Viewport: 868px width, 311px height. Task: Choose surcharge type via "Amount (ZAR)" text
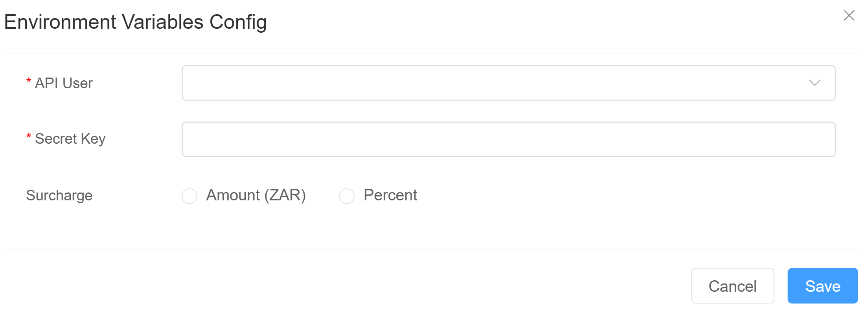pos(256,195)
